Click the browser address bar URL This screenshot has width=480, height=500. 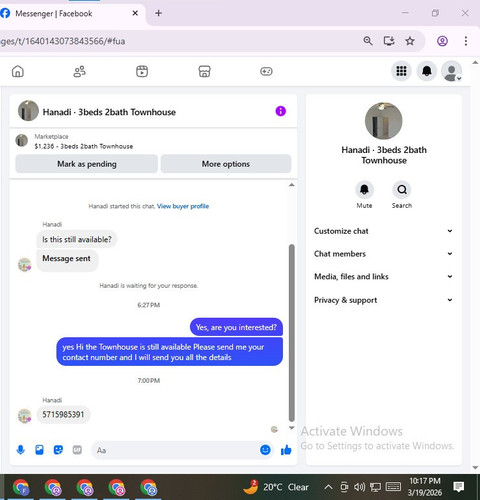[63, 41]
